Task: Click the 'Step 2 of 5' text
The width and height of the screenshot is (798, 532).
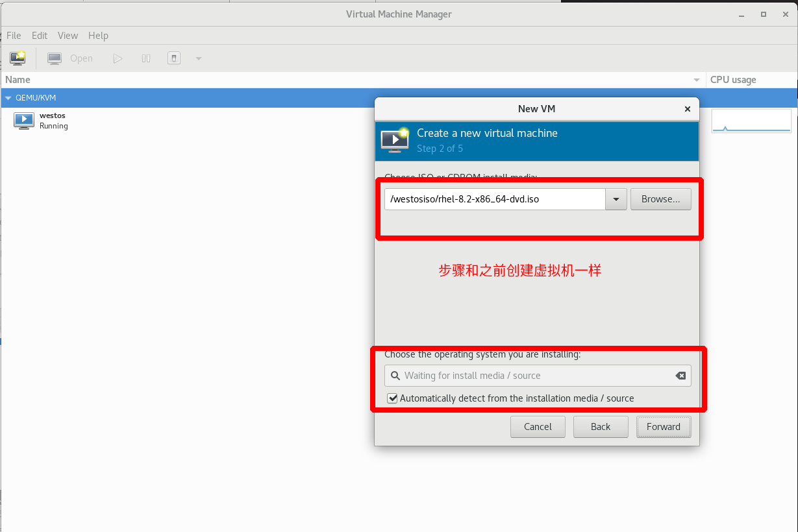Action: (x=440, y=149)
